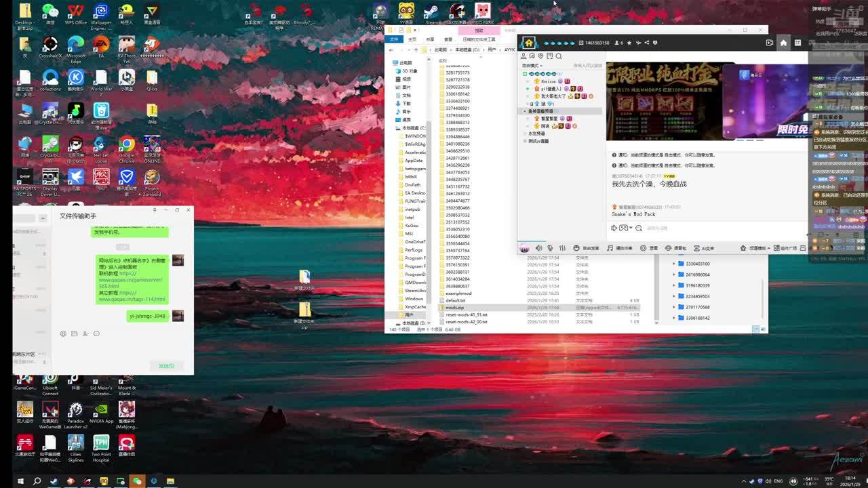
Task: Expand the 3330403100 folder tree node
Action: [x=673, y=264]
